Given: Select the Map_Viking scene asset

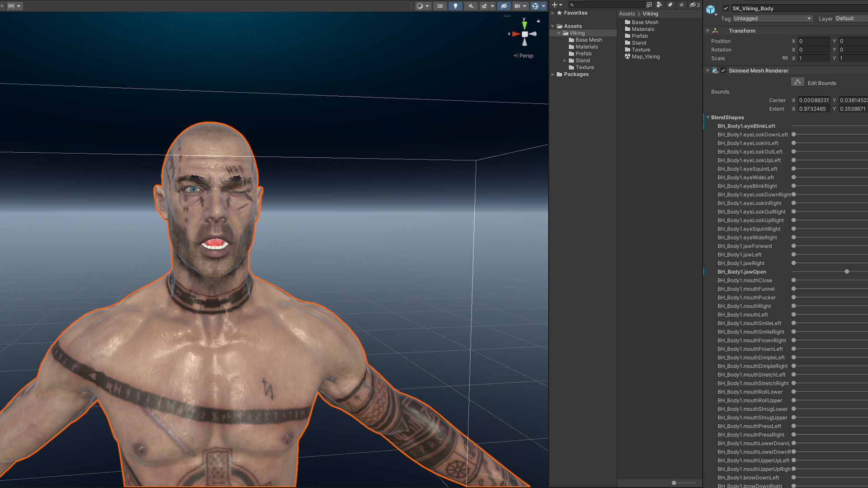Looking at the screenshot, I should click(x=645, y=56).
